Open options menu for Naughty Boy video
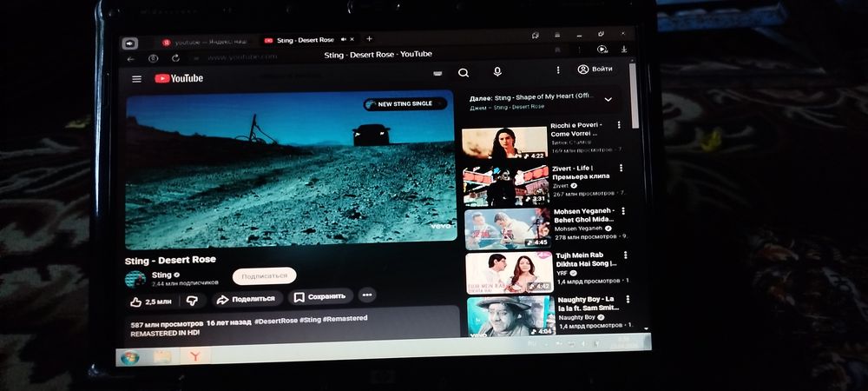Screen dimensions: 868x391 click(628, 299)
